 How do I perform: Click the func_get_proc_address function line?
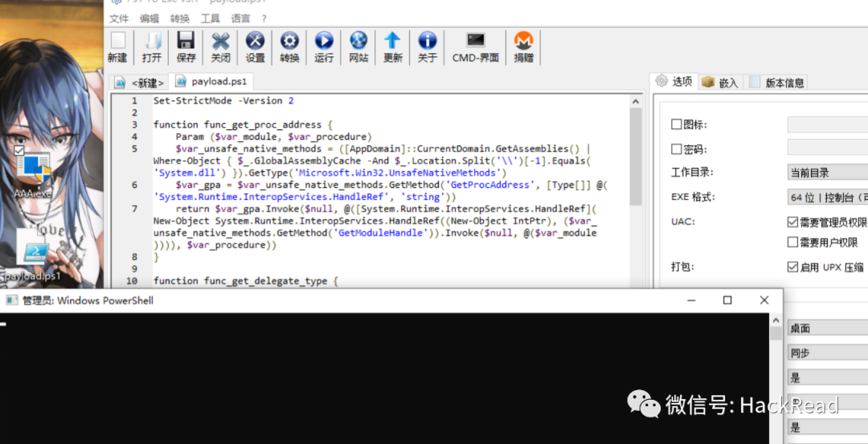[244, 124]
